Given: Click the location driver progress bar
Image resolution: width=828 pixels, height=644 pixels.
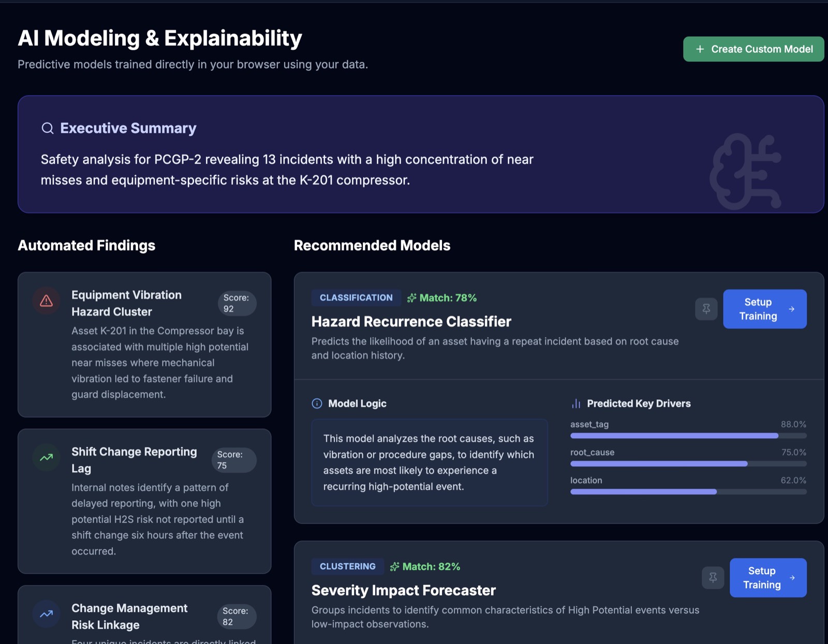Looking at the screenshot, I should 688,492.
